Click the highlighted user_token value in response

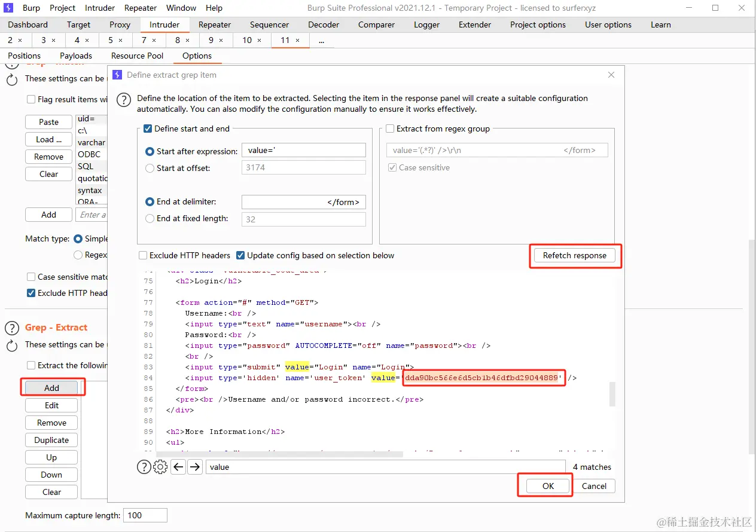[483, 378]
